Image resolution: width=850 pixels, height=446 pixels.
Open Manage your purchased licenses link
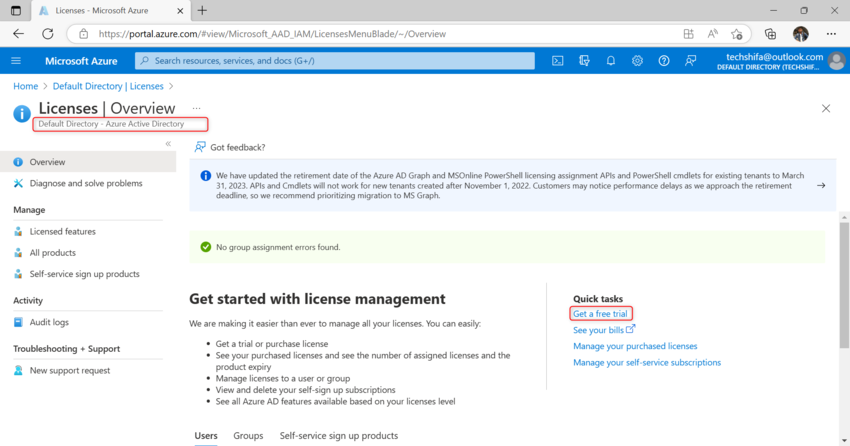pyautogui.click(x=635, y=346)
